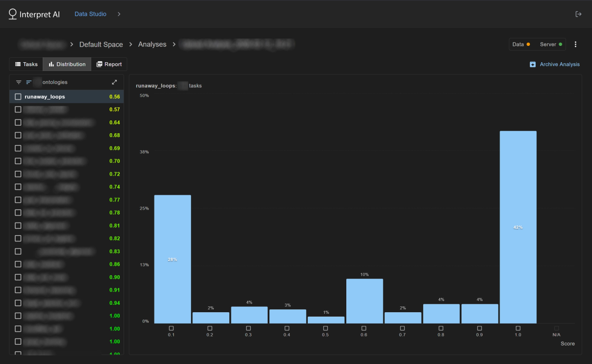The width and height of the screenshot is (592, 364).
Task: Tick the chart checkbox under score 0.6
Action: point(364,328)
